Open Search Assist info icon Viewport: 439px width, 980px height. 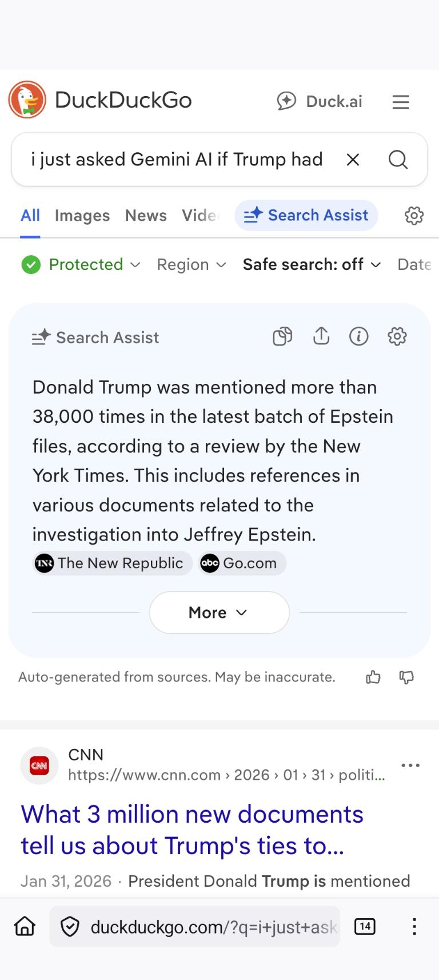(x=359, y=337)
